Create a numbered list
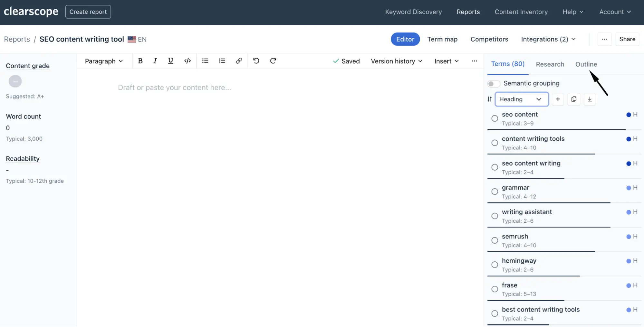644x327 pixels. point(222,61)
